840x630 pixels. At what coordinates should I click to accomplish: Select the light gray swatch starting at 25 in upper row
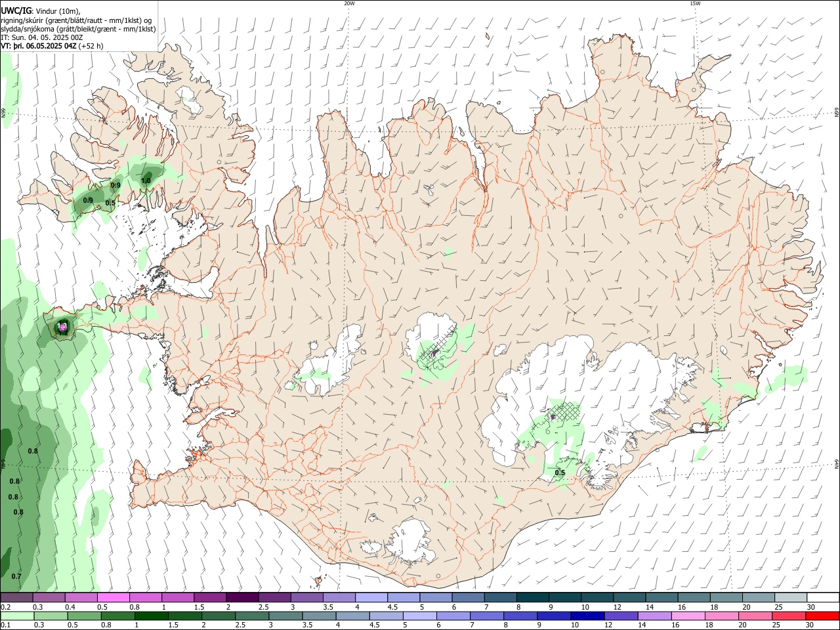tap(791, 597)
